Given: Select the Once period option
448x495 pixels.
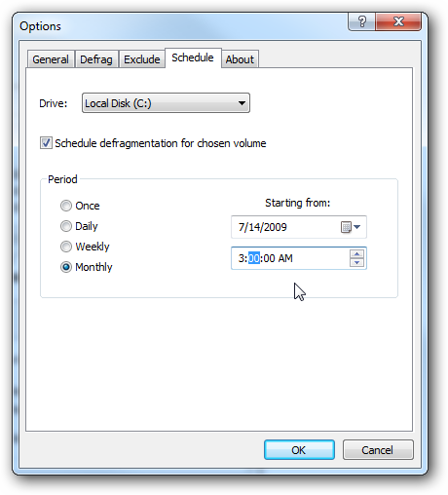Looking at the screenshot, I should pyautogui.click(x=66, y=206).
